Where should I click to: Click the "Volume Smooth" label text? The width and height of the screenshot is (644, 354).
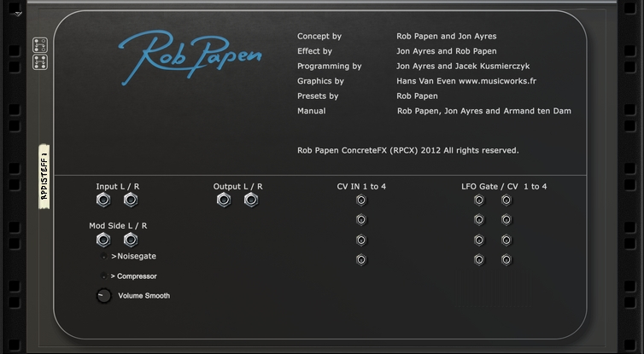pyautogui.click(x=143, y=295)
